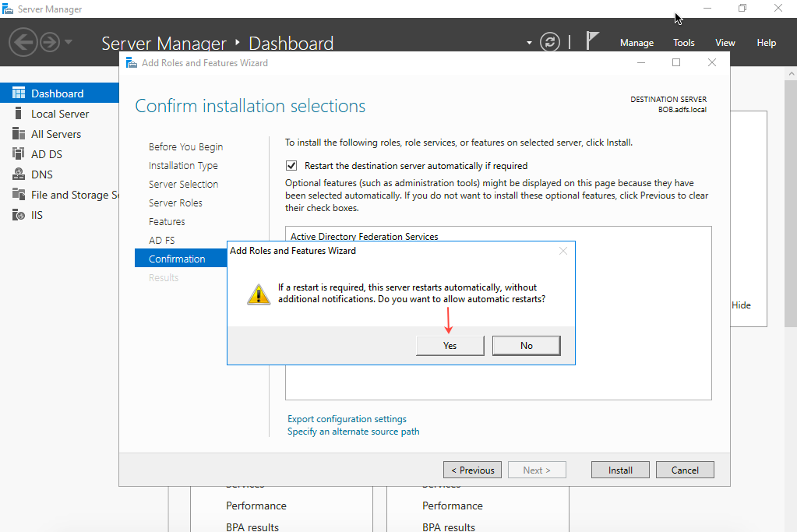This screenshot has height=532, width=797.
Task: Select Server Roles wizard step
Action: click(x=175, y=203)
